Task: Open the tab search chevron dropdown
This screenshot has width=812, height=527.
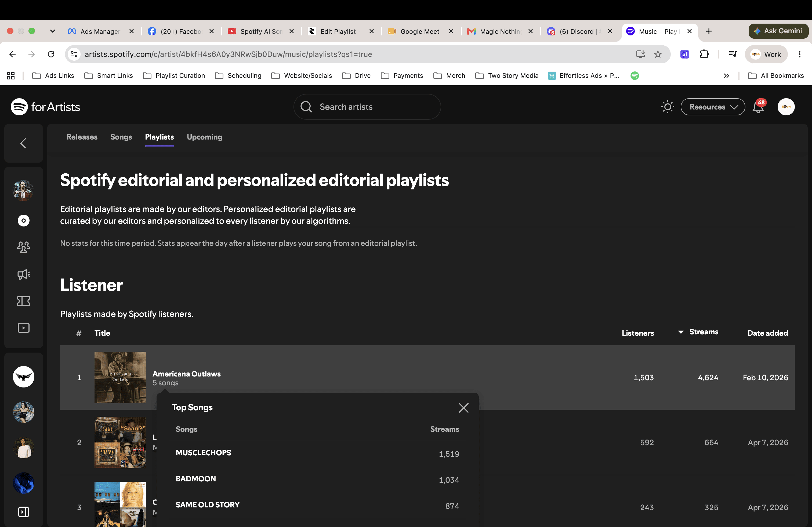Action: pyautogui.click(x=53, y=31)
